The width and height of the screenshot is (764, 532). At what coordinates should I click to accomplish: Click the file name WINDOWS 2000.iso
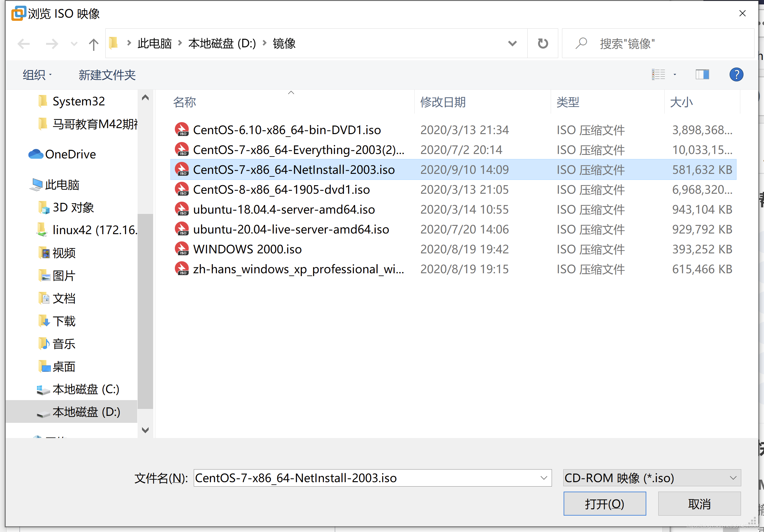click(247, 249)
